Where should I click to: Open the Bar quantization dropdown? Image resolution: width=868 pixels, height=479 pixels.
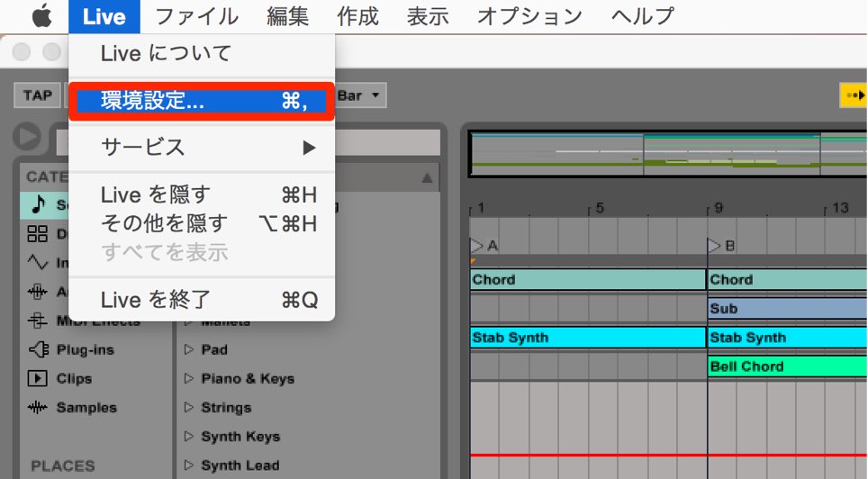[360, 95]
